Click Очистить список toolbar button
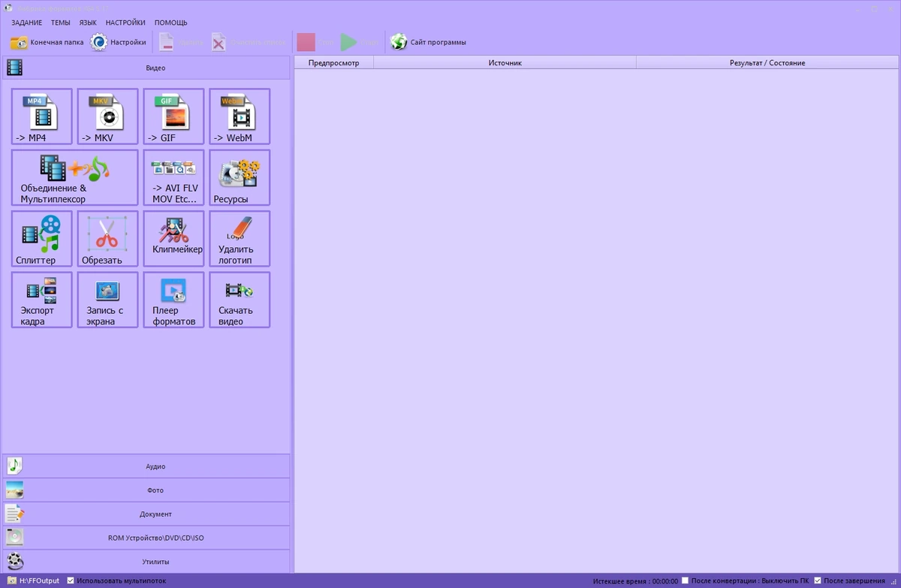 [249, 42]
